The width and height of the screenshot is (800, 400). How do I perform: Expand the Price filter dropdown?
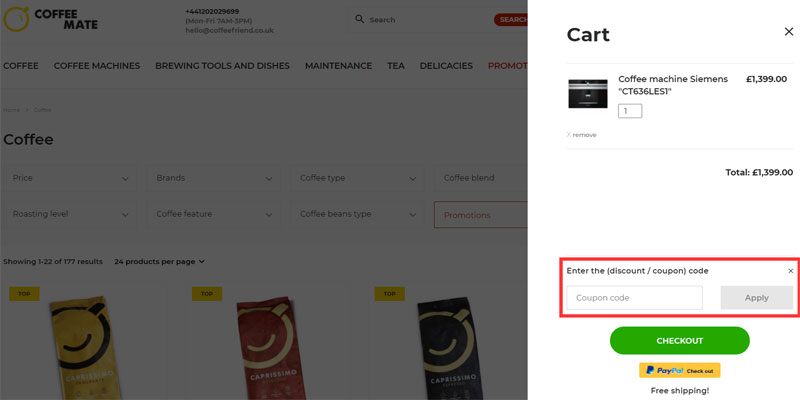point(70,178)
